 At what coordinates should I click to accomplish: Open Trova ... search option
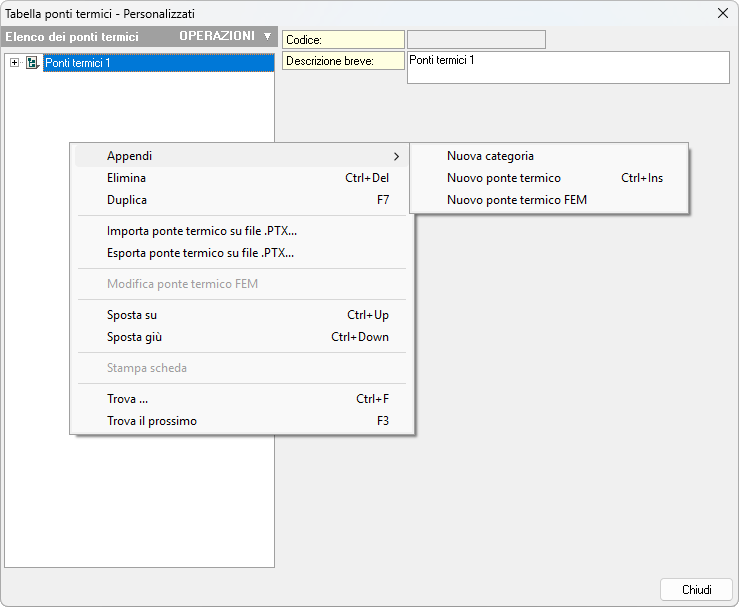(128, 399)
